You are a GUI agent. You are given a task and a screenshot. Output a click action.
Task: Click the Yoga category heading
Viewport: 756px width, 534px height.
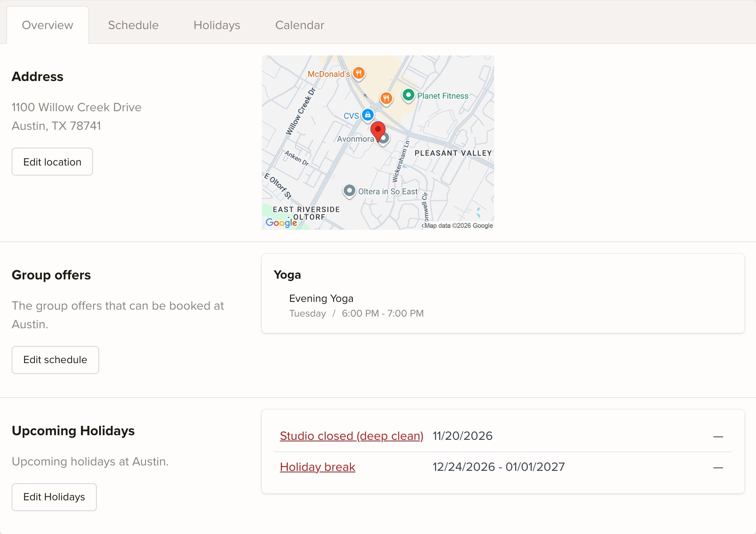(x=287, y=275)
